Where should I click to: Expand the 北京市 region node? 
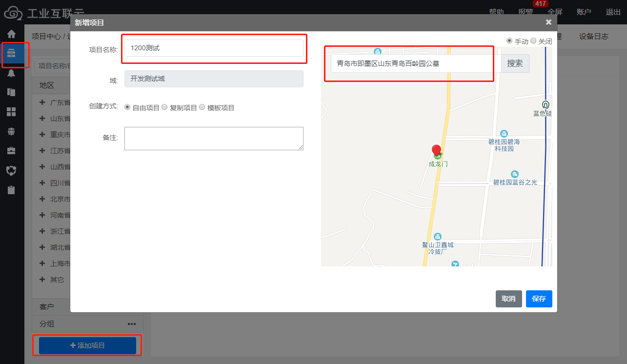[x=43, y=199]
